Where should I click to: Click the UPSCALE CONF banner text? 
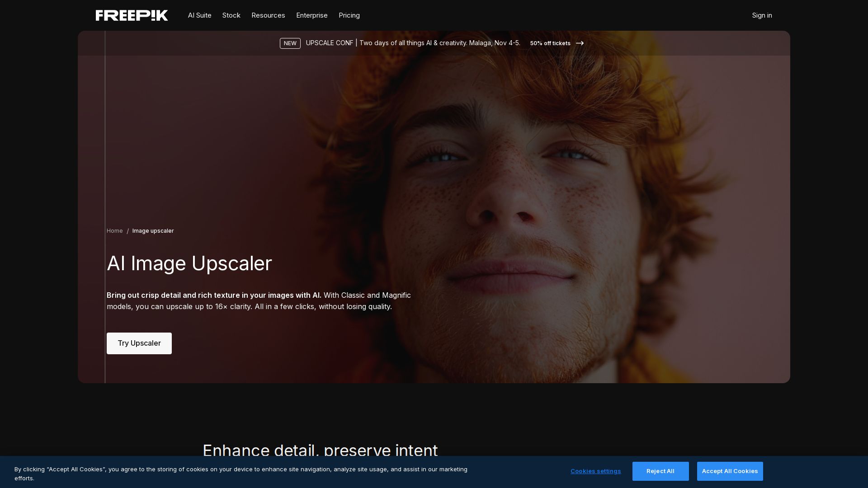(329, 43)
